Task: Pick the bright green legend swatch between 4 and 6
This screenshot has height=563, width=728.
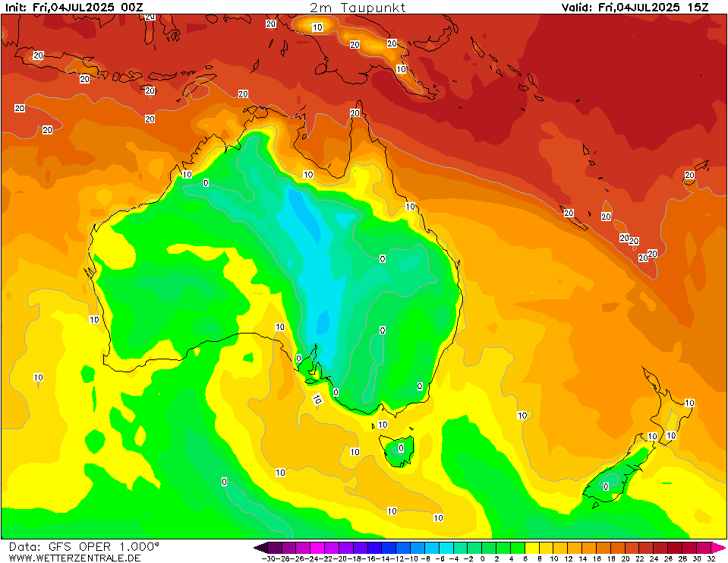Action: pos(518,548)
